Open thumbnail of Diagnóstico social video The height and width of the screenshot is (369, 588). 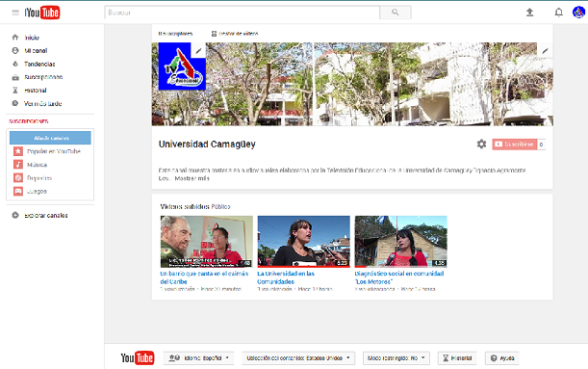[x=401, y=242]
